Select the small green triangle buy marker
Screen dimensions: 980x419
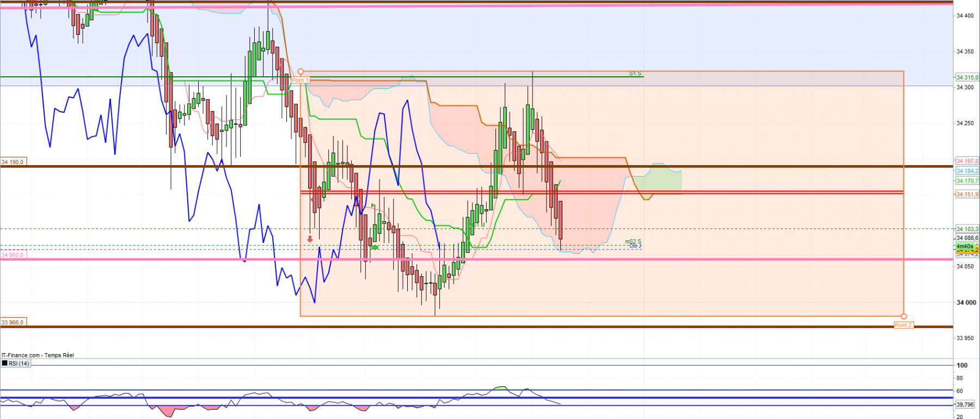coord(373,205)
